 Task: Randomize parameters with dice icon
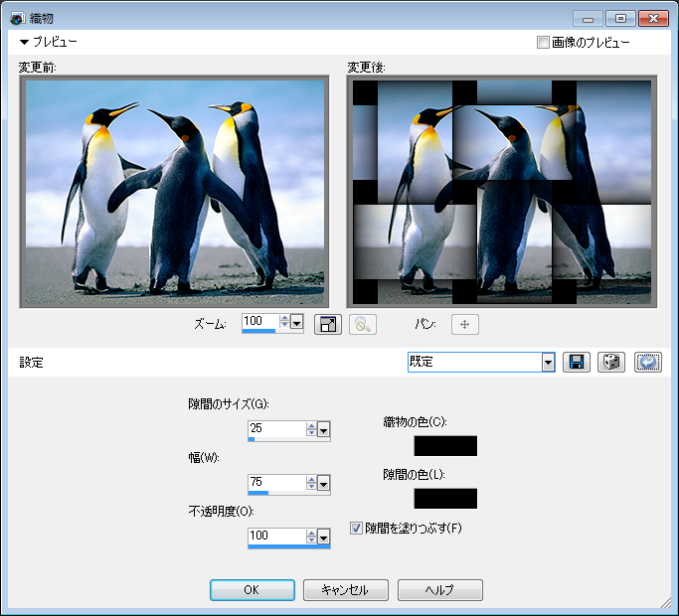(x=611, y=362)
